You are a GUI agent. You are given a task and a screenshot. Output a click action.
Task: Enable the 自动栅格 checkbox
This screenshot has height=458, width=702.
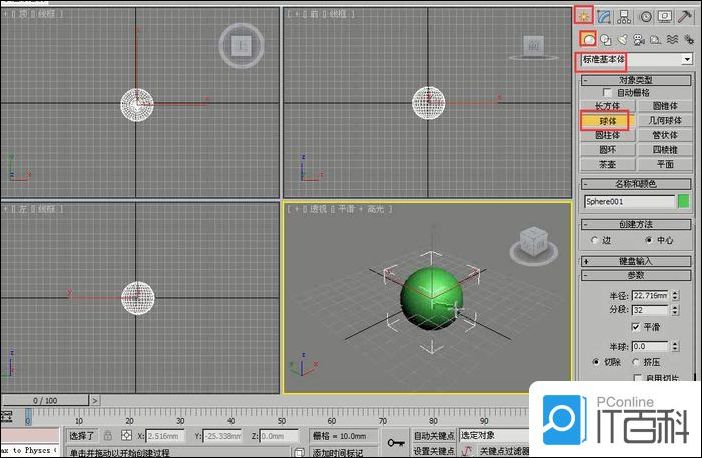[608, 93]
